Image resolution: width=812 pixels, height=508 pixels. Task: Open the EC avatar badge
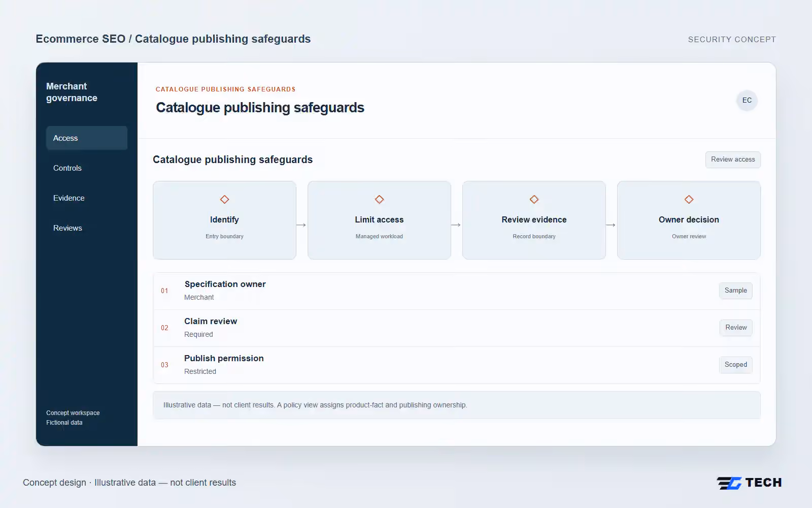click(747, 100)
